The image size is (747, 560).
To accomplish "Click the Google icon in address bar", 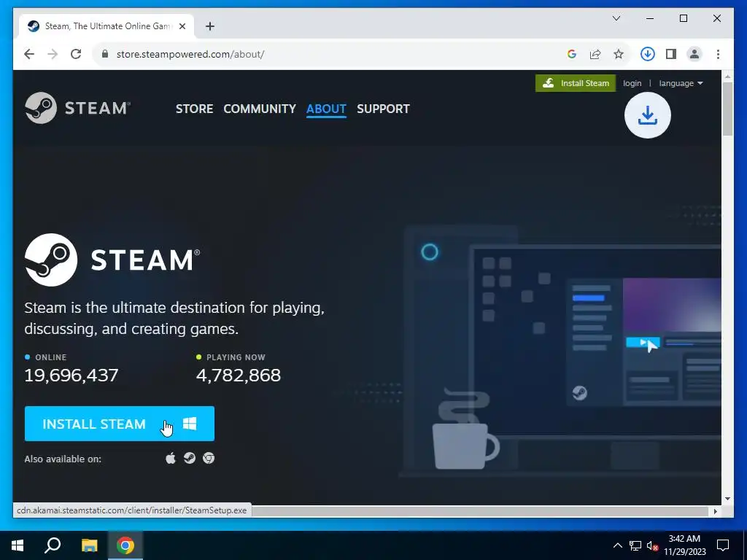I will (572, 54).
